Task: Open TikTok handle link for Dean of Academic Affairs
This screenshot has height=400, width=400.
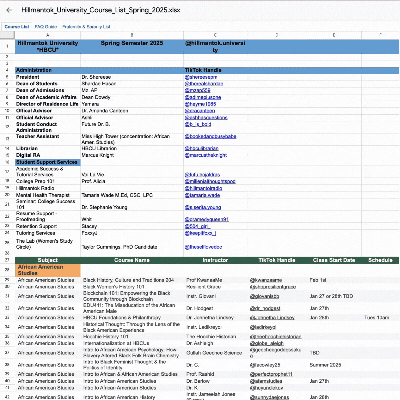Action: point(203,97)
